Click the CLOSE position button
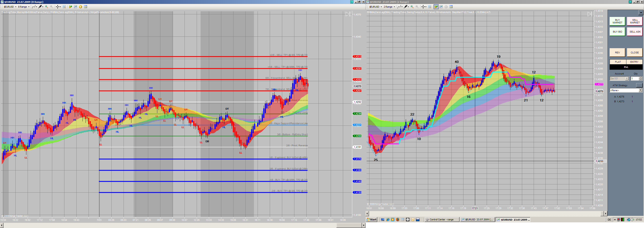Image resolution: width=644 pixels, height=228 pixels. [635, 53]
